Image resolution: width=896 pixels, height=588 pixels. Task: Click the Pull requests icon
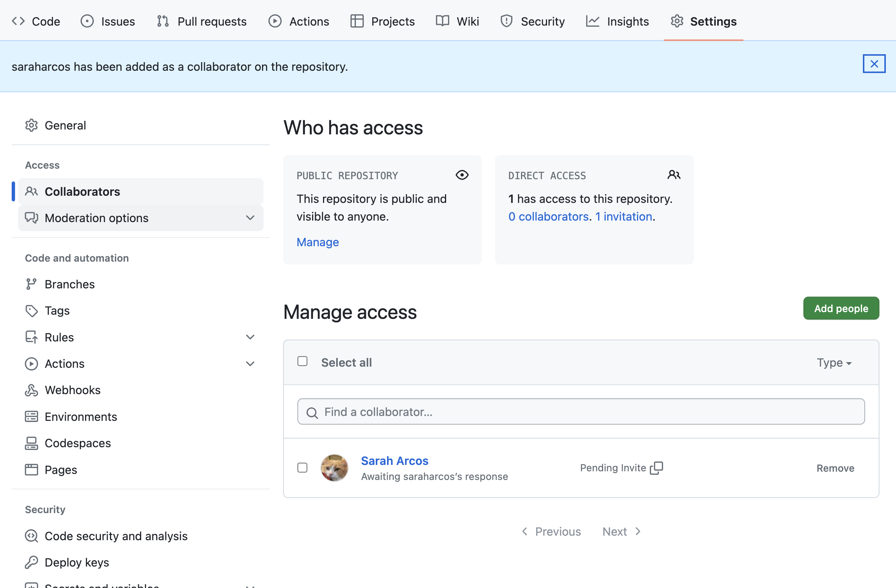[x=163, y=21]
